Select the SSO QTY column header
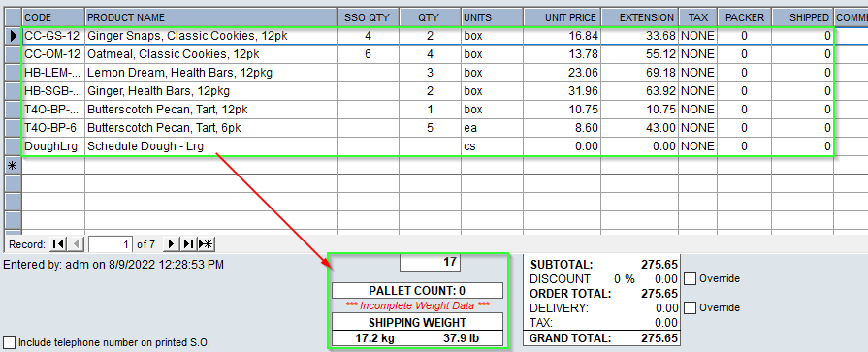The image size is (868, 352). [369, 17]
